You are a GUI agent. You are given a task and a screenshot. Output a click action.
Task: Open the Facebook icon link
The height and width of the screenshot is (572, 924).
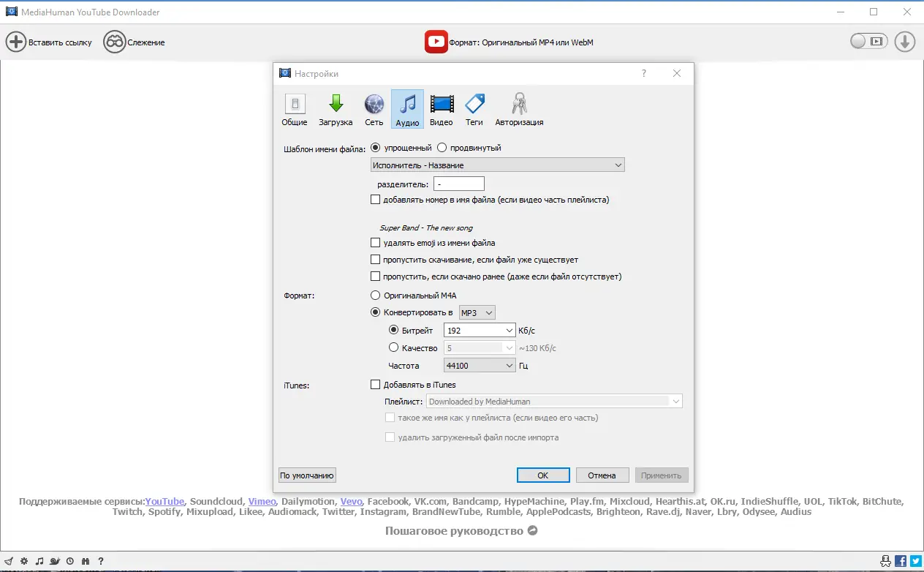pyautogui.click(x=901, y=561)
